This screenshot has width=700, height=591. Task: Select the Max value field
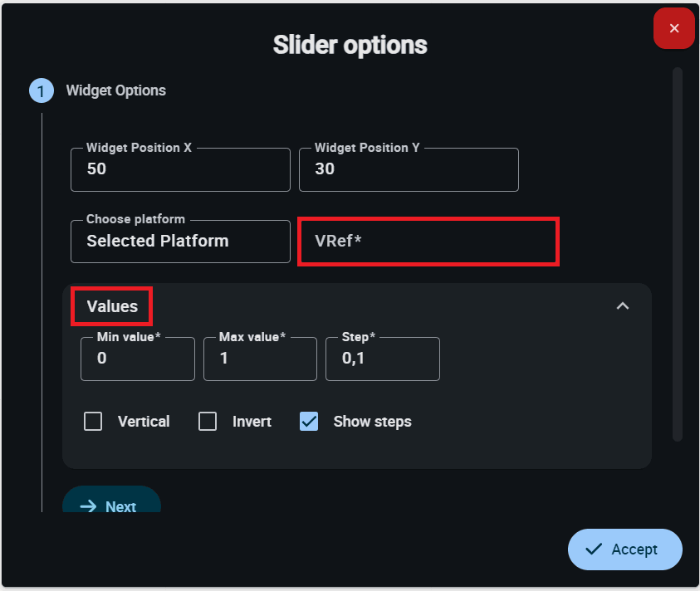pyautogui.click(x=260, y=359)
